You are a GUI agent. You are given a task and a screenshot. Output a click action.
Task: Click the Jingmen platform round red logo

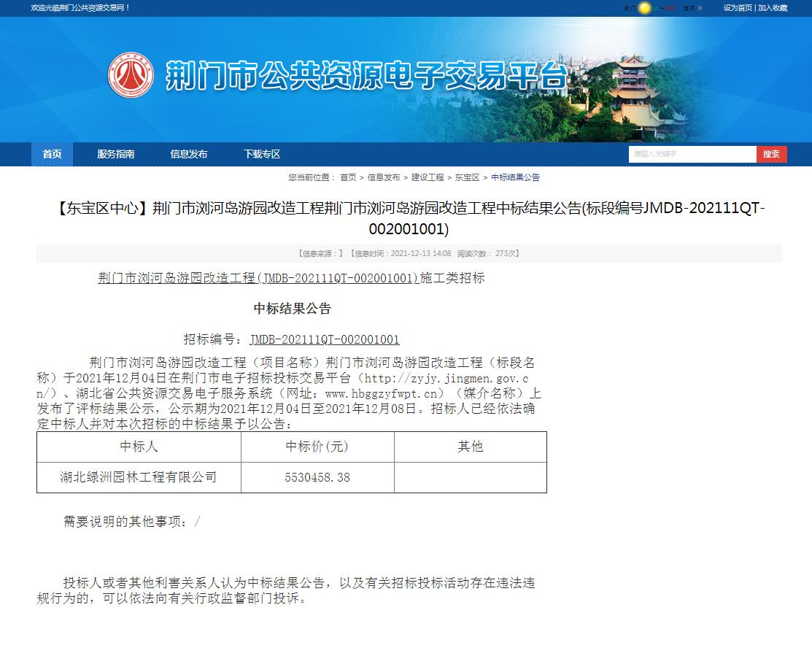(131, 74)
